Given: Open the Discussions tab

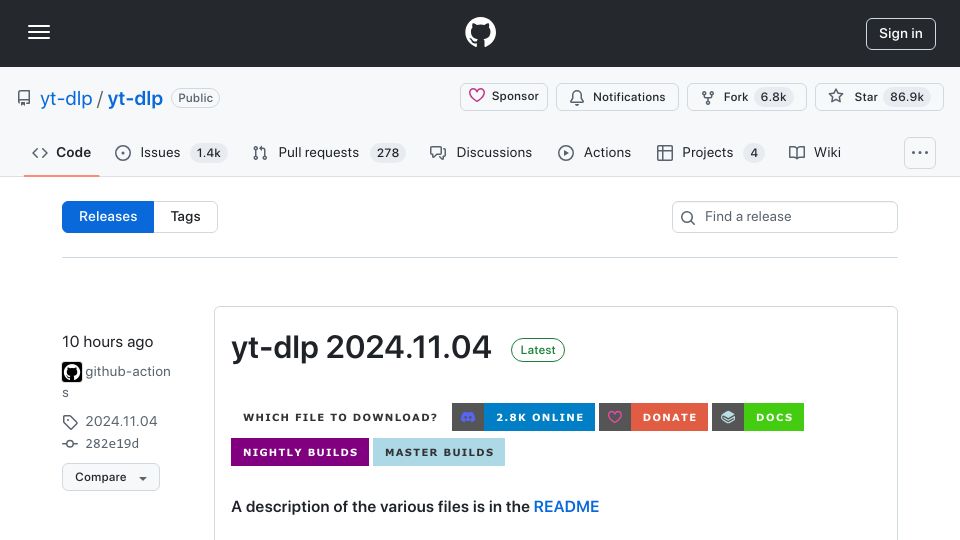Looking at the screenshot, I should [481, 152].
